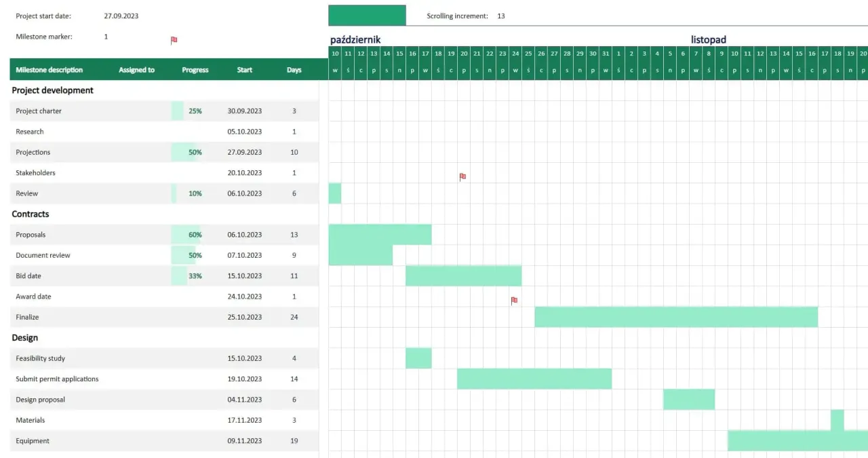This screenshot has width=868, height=458.
Task: Select the Project start date value 27.09.2023
Action: (x=121, y=16)
